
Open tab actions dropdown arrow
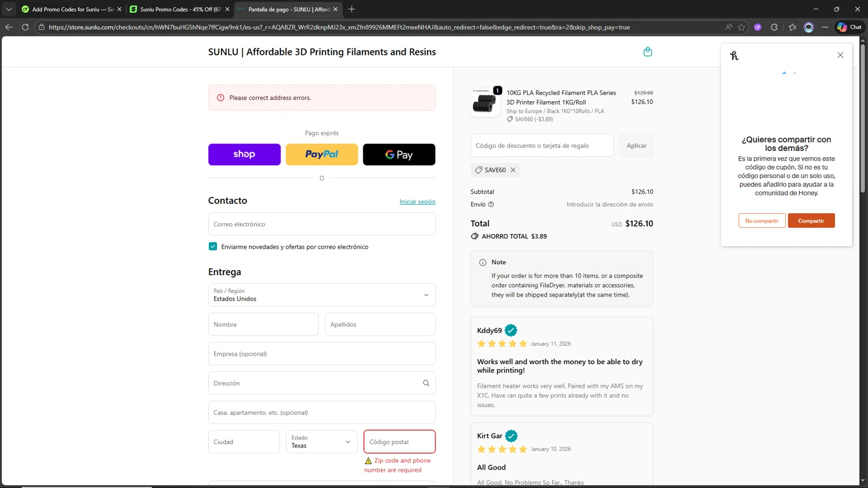click(x=9, y=9)
